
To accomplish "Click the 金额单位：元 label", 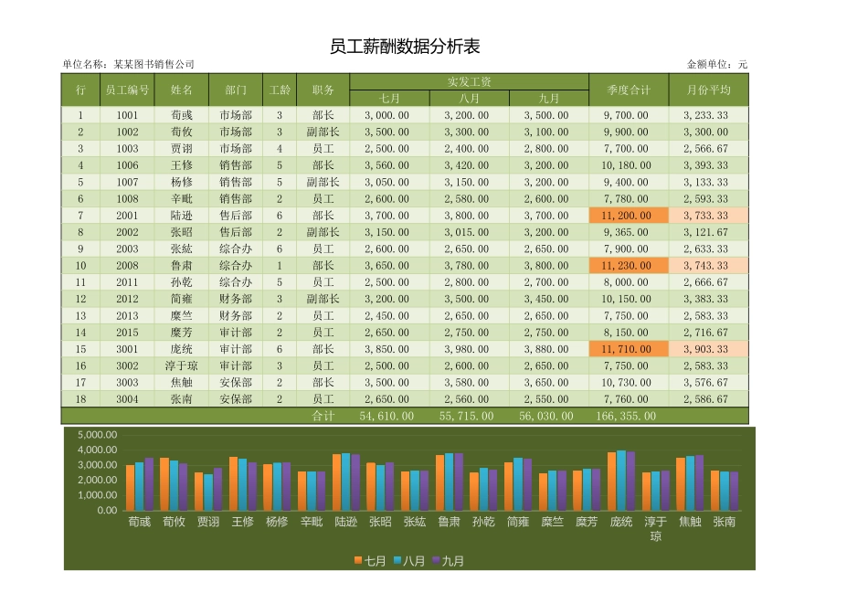I will pyautogui.click(x=718, y=63).
